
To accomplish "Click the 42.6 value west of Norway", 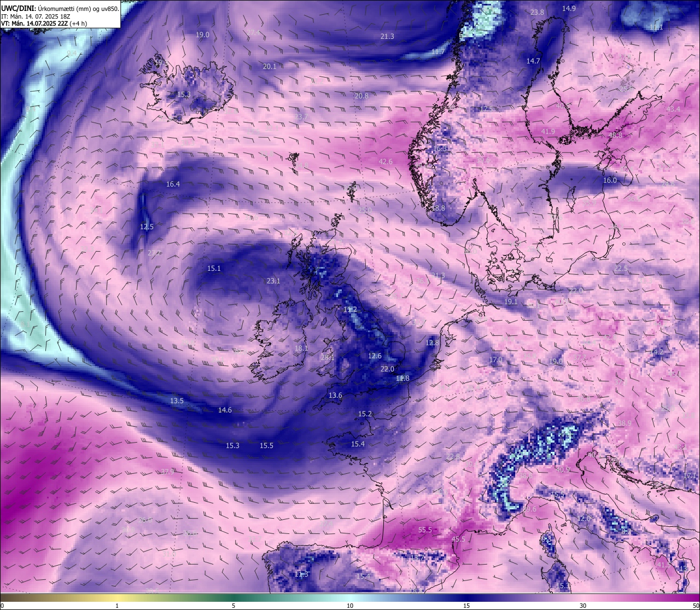I will pyautogui.click(x=386, y=162).
